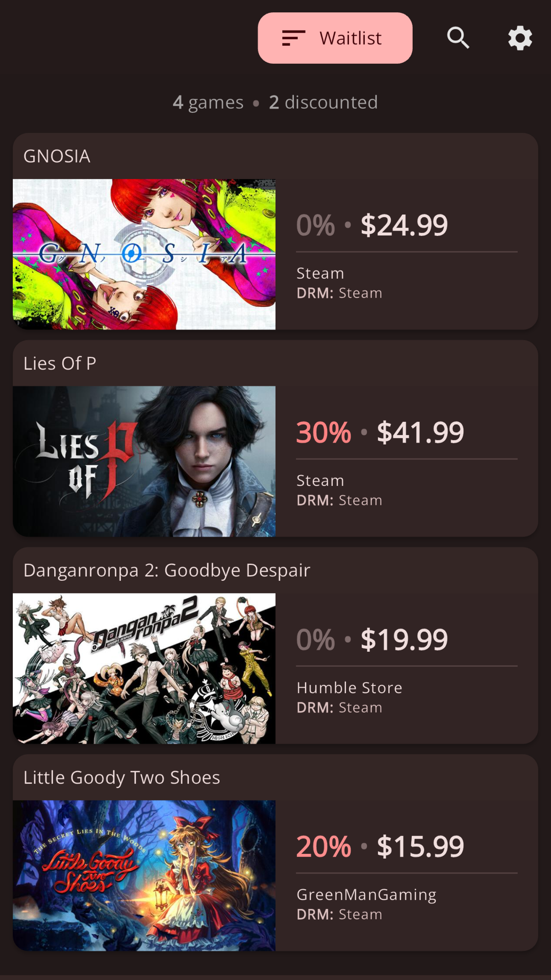Image resolution: width=551 pixels, height=980 pixels.
Task: Open the Danganronpa 2 cover artwork
Action: click(144, 669)
